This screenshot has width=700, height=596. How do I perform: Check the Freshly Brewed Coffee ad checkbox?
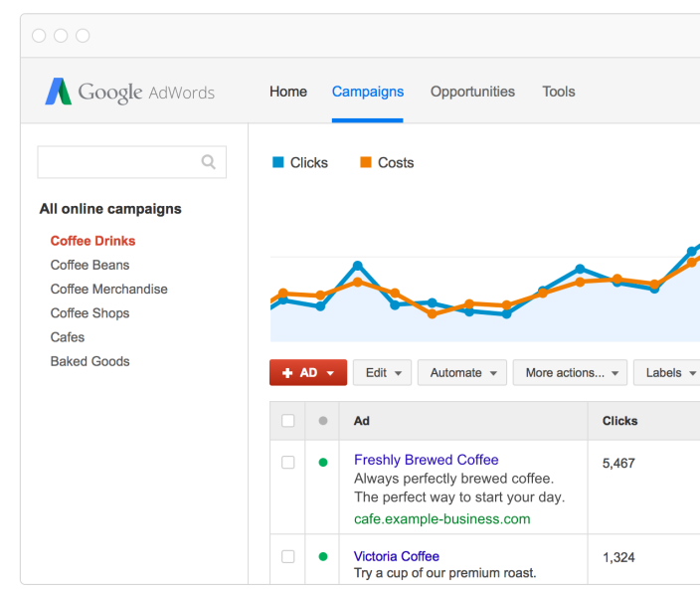coord(288,463)
